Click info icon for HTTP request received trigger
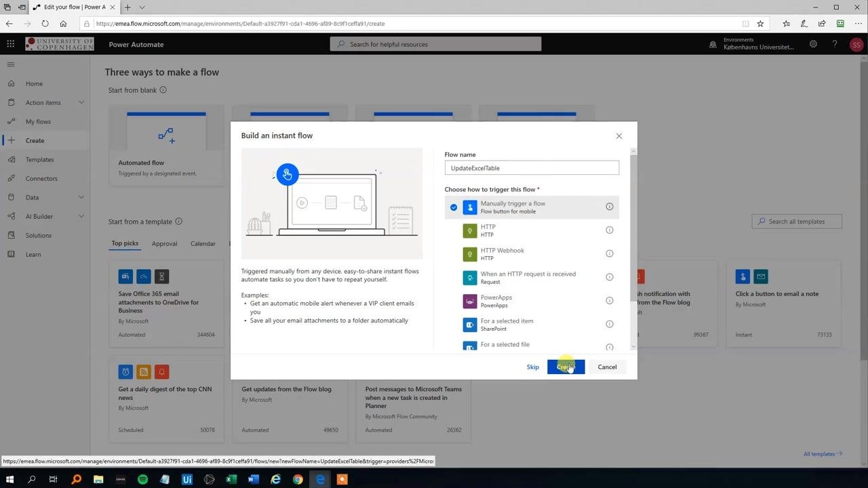The image size is (868, 488). [x=609, y=277]
